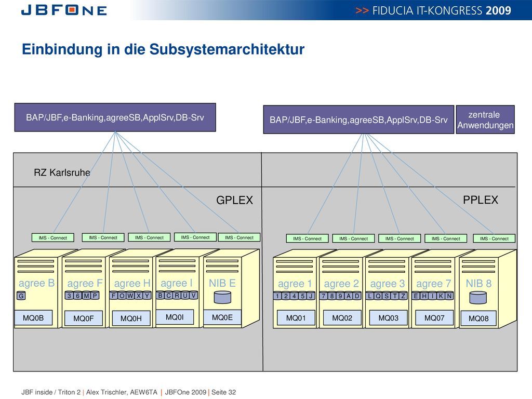The height and width of the screenshot is (399, 532).
Task: Choose the IMS - Connect box above NIB 8
Action: (495, 238)
